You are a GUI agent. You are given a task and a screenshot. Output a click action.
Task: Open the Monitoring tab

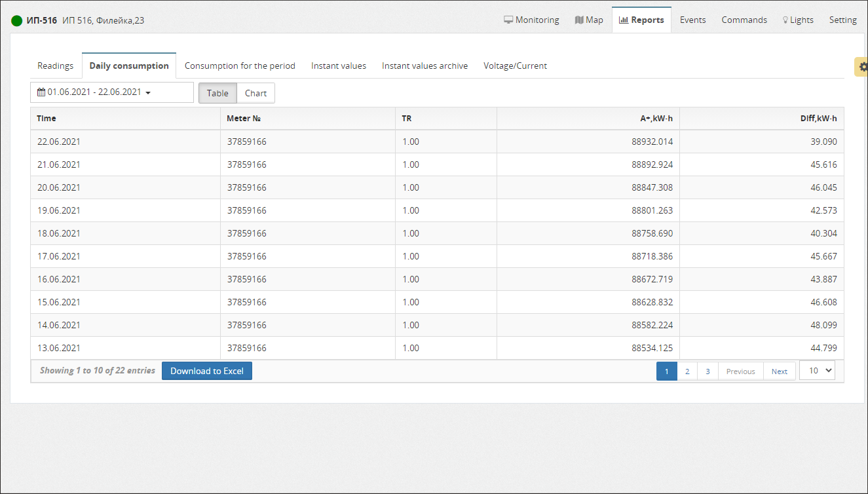[x=531, y=20]
